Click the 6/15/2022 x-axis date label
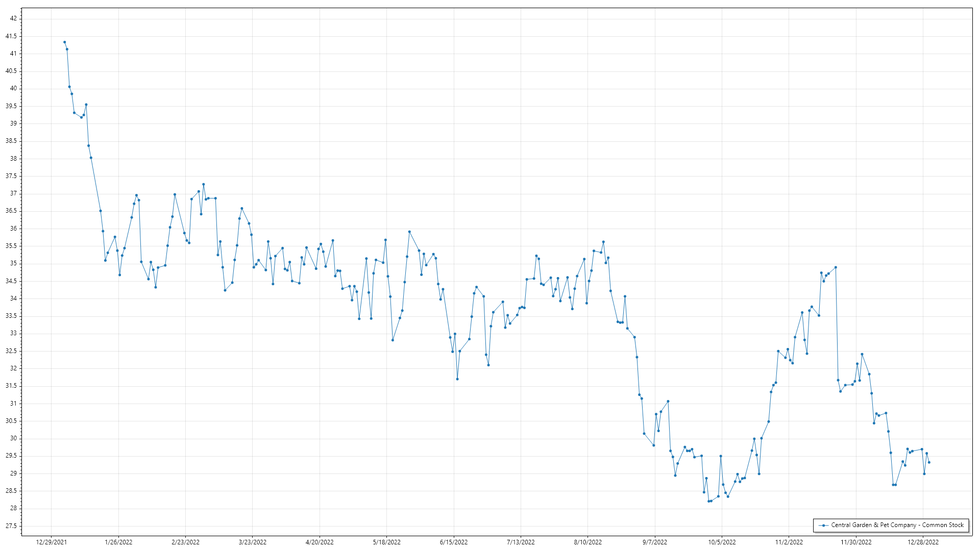This screenshot has height=551, width=980. (454, 542)
